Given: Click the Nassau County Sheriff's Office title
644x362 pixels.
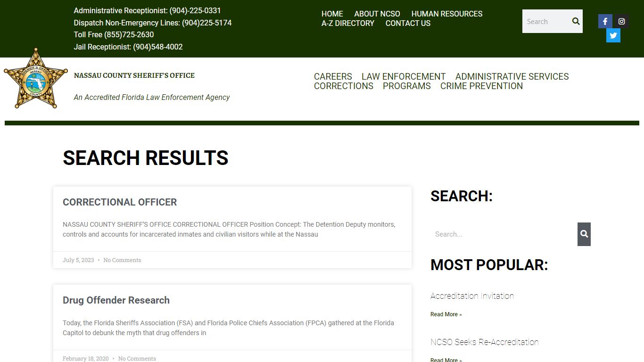Looking at the screenshot, I should 134,75.
